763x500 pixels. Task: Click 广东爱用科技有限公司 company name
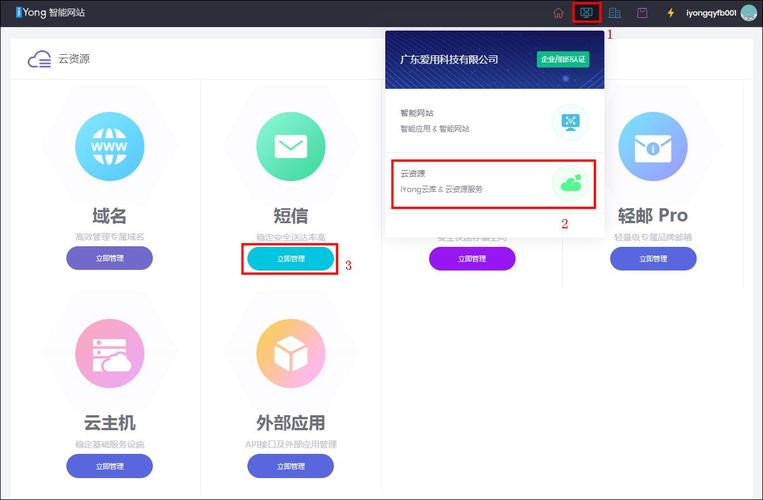click(x=449, y=59)
